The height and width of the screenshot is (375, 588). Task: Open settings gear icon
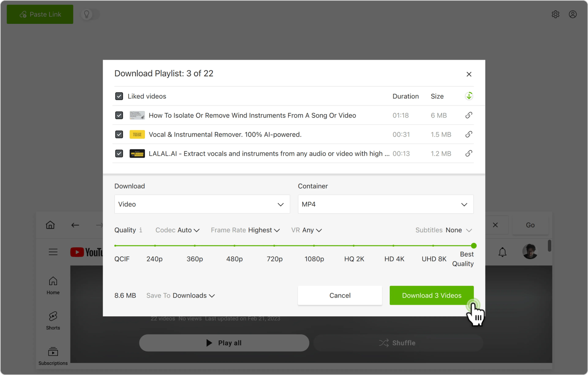[555, 14]
